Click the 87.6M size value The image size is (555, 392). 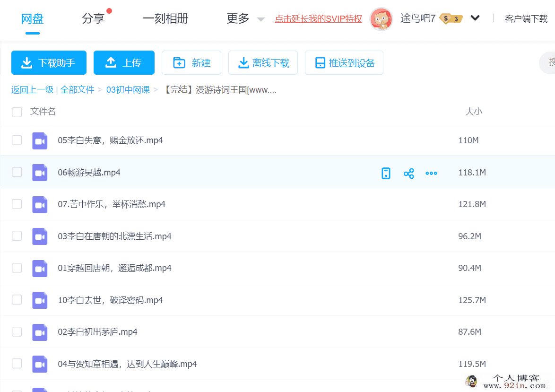click(470, 332)
